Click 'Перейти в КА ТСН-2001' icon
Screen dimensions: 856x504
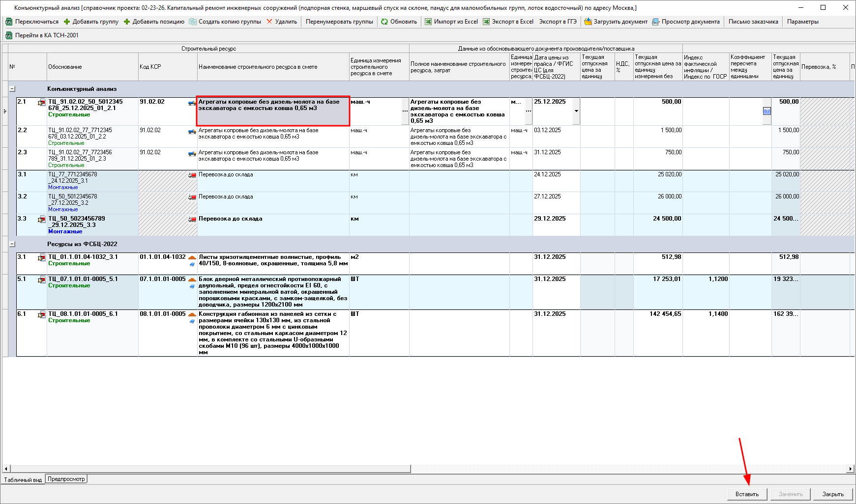9,35
